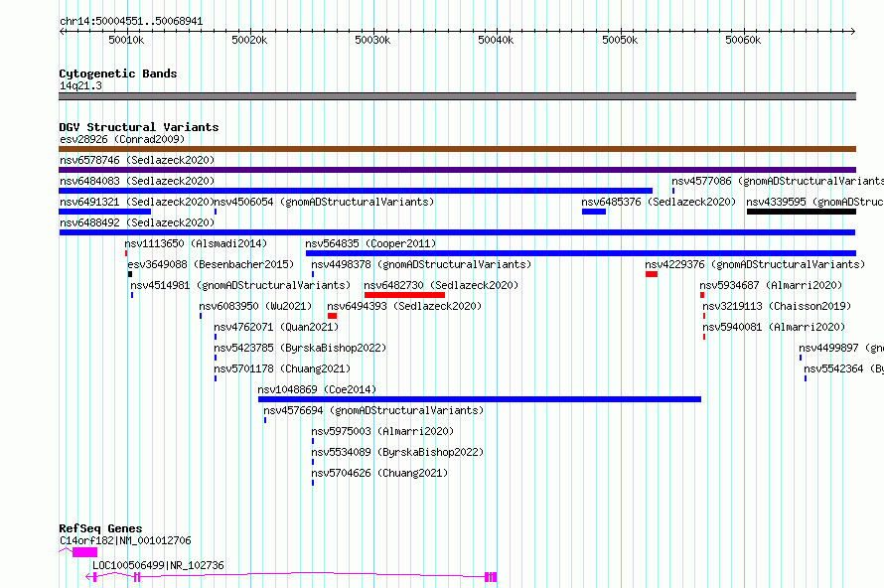Click the nsv6484083 long blue variant bar
Viewport: 884px width, 588px height.
356,191
